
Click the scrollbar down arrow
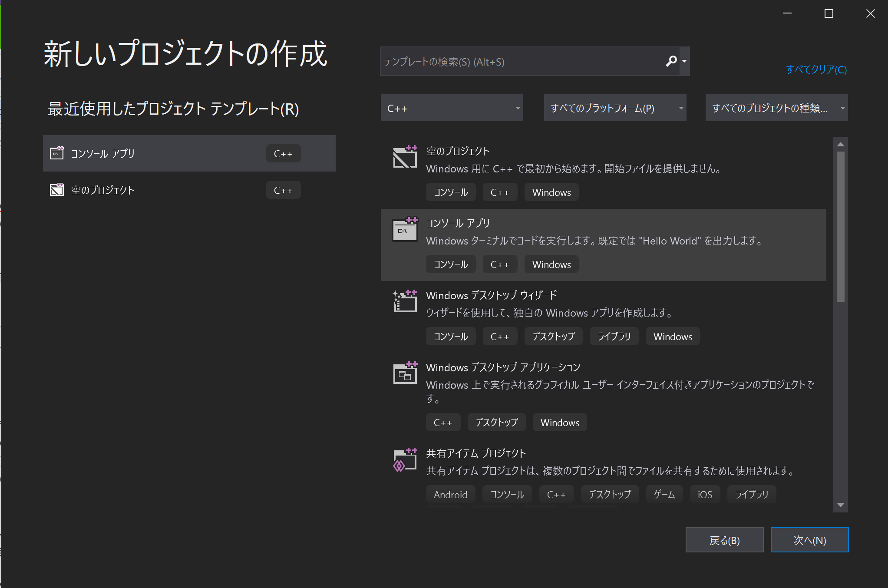840,505
